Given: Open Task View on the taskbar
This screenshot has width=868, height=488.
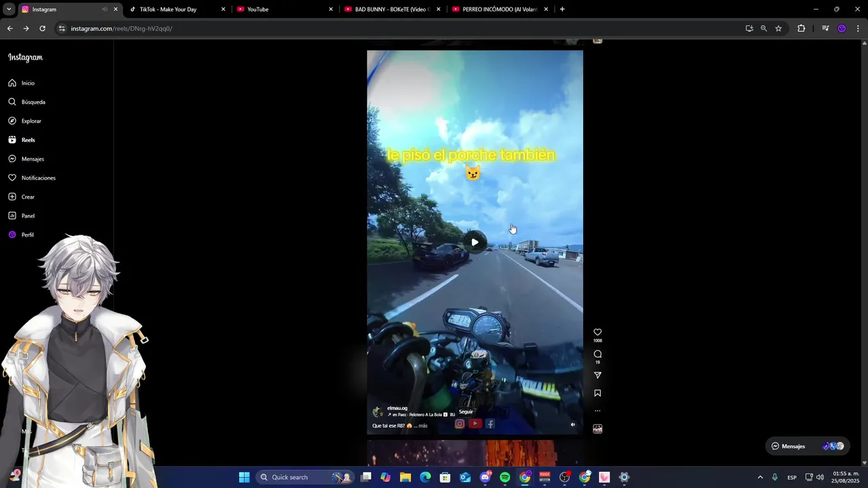Looking at the screenshot, I should tap(366, 477).
